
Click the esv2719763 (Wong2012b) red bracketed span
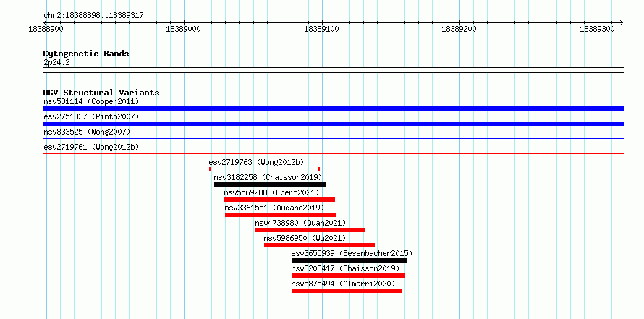pos(265,169)
